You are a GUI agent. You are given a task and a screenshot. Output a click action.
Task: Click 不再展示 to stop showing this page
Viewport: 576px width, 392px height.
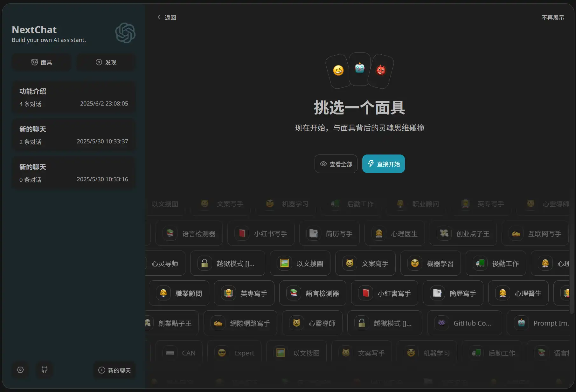coord(552,18)
